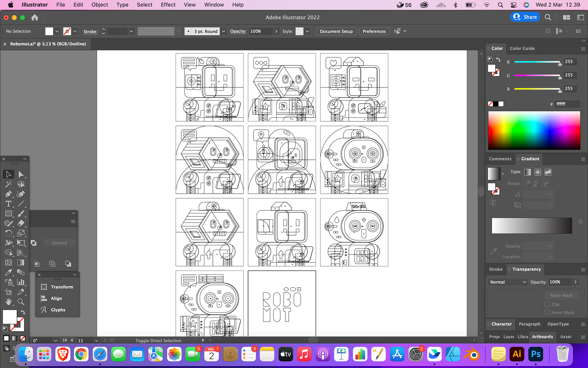Click the Home icon in title bar
This screenshot has height=368, width=588.
[35, 17]
